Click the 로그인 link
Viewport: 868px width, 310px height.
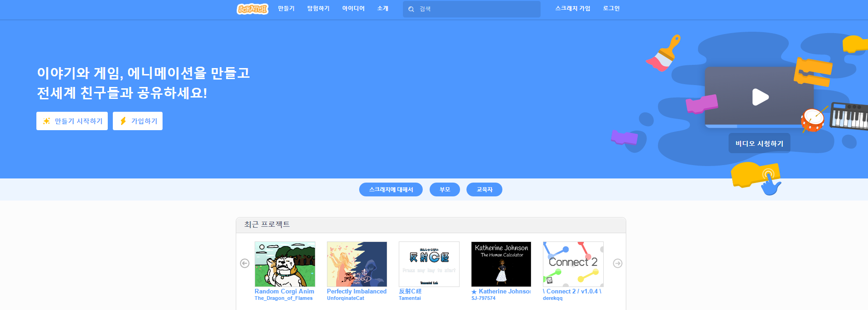pos(611,9)
